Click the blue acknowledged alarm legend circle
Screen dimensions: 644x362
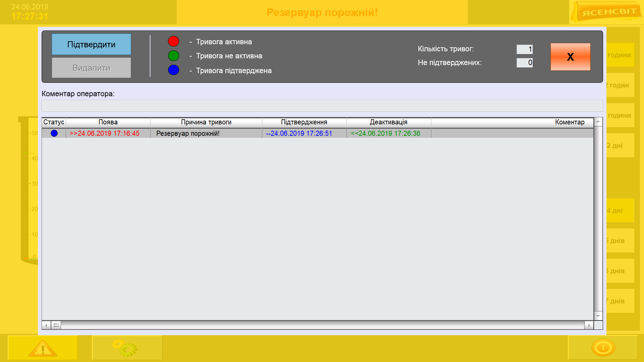(x=173, y=70)
